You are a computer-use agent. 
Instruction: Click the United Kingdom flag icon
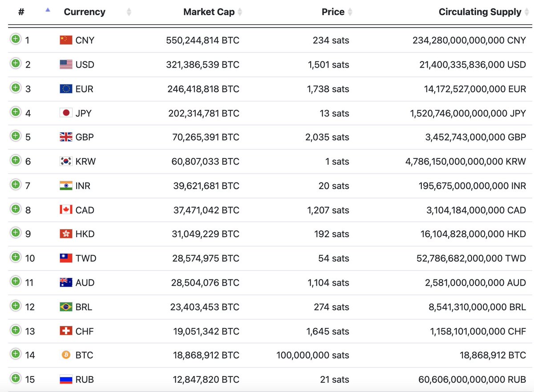(x=66, y=137)
